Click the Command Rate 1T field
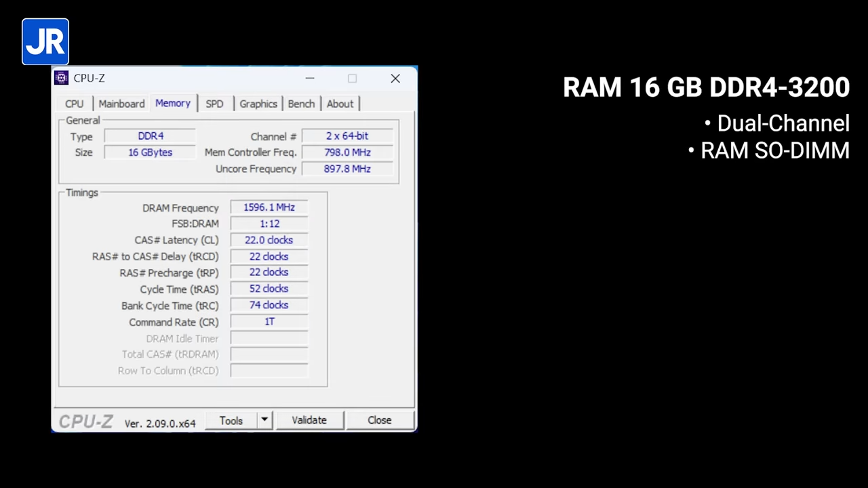 point(269,322)
